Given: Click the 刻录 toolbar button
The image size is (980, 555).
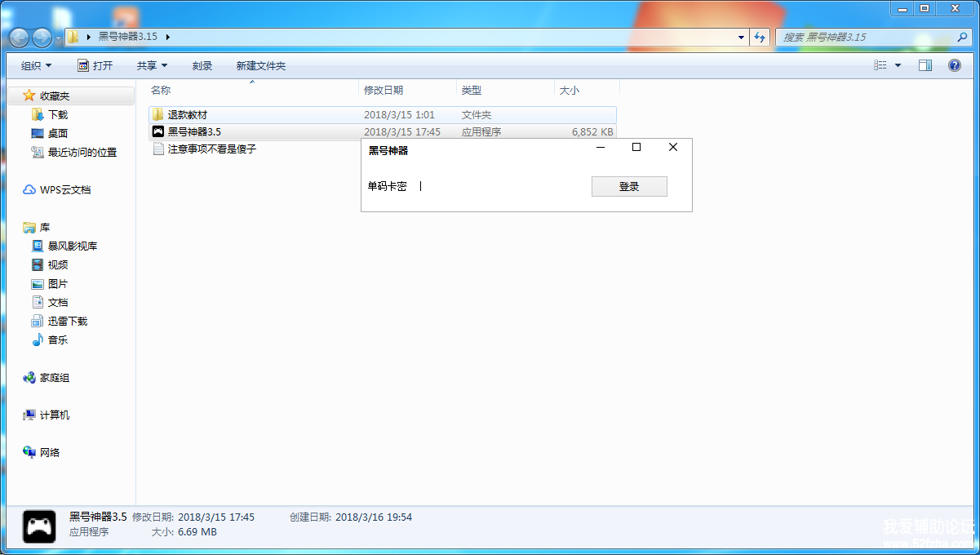Looking at the screenshot, I should pos(202,65).
